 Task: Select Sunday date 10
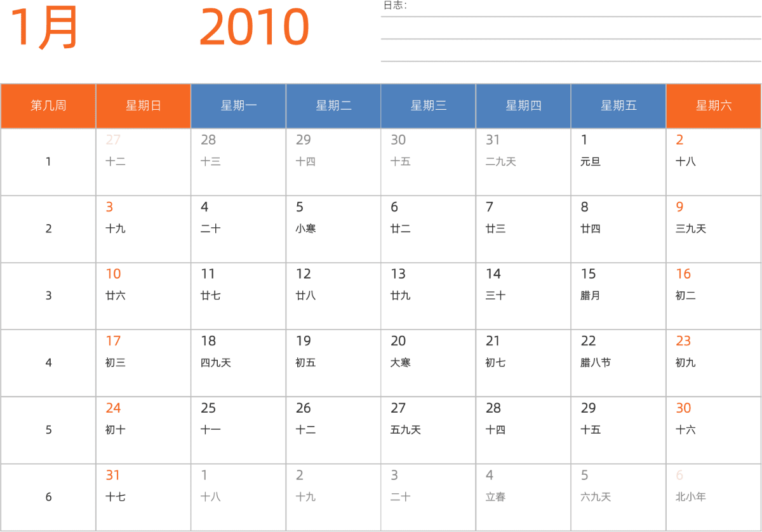point(113,274)
